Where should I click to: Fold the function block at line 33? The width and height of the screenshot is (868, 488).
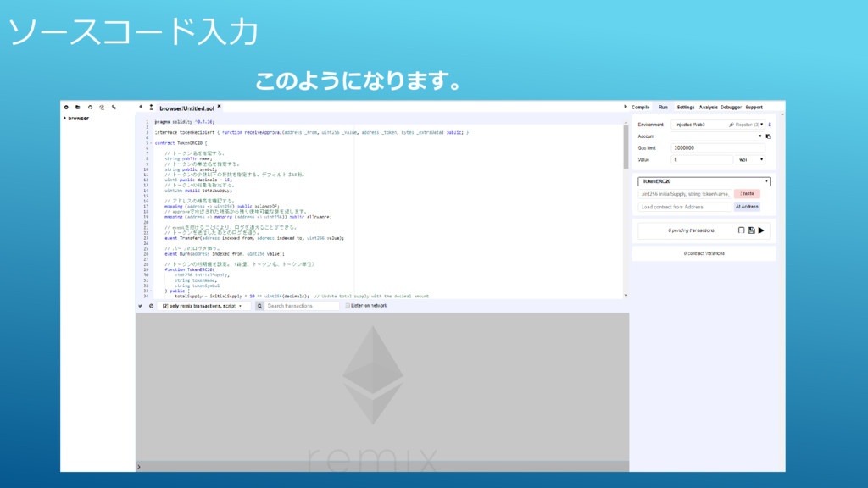click(151, 291)
